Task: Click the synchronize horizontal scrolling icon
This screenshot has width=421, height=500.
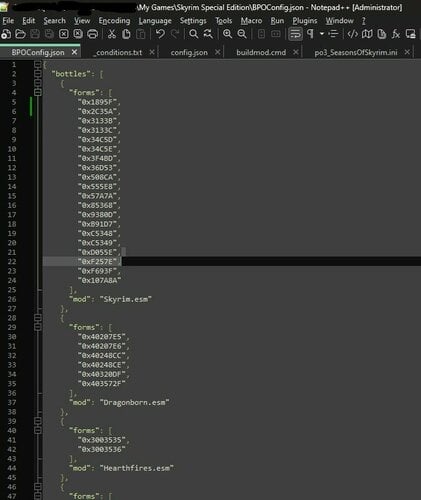Action: [276, 34]
